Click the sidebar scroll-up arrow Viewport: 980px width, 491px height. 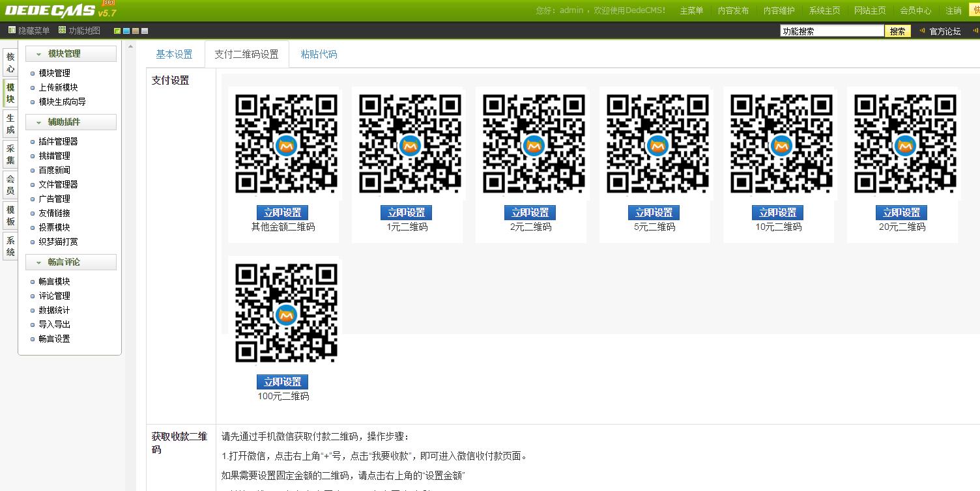(131, 46)
